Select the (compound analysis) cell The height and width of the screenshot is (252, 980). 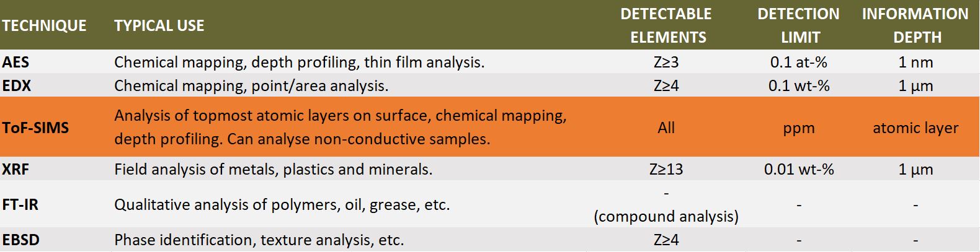pos(666,216)
